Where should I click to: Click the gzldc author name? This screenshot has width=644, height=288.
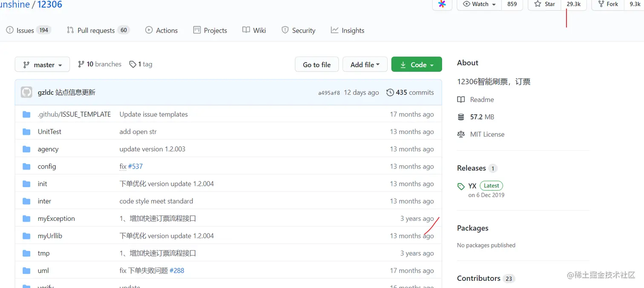tap(46, 92)
